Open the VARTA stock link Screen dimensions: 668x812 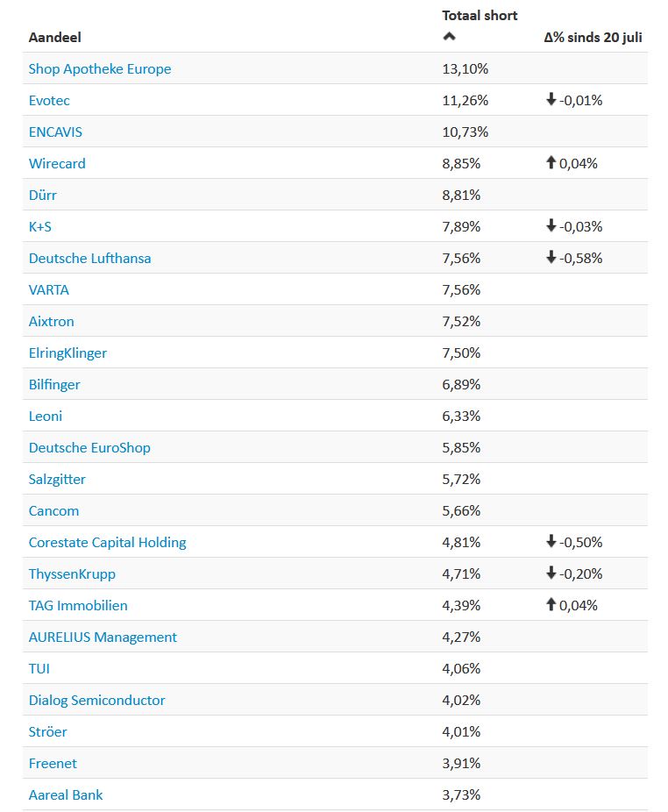pyautogui.click(x=49, y=289)
